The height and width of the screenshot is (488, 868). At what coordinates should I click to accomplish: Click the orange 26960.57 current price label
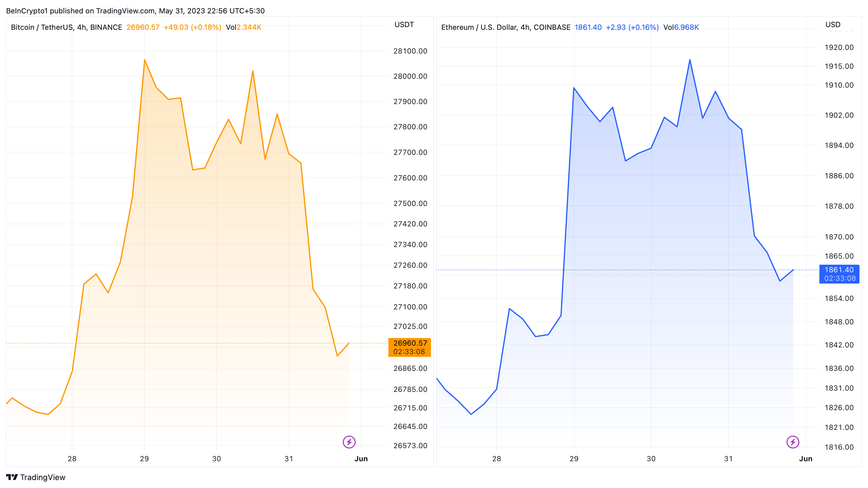[x=410, y=343]
